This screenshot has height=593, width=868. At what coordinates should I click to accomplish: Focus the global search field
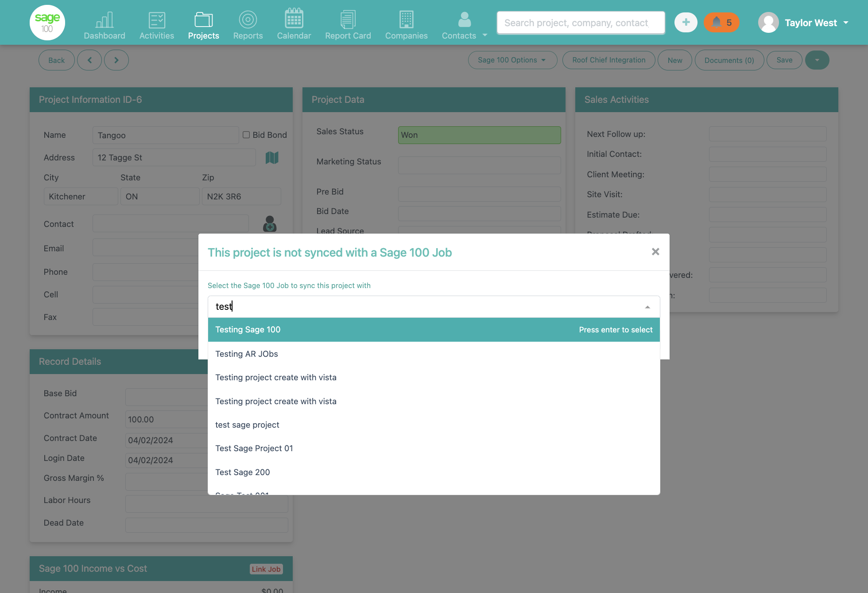pos(581,23)
